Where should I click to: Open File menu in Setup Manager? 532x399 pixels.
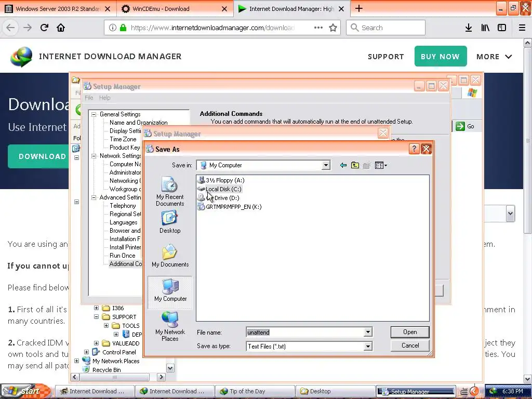(89, 98)
